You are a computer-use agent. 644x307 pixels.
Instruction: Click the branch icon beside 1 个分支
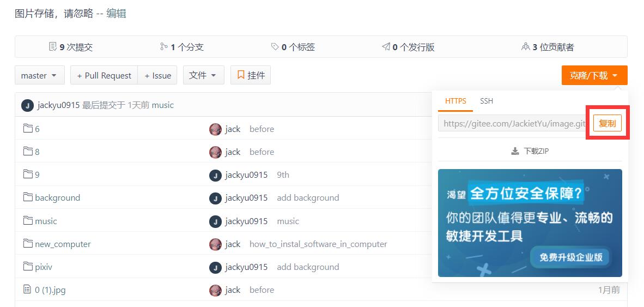pos(163,47)
